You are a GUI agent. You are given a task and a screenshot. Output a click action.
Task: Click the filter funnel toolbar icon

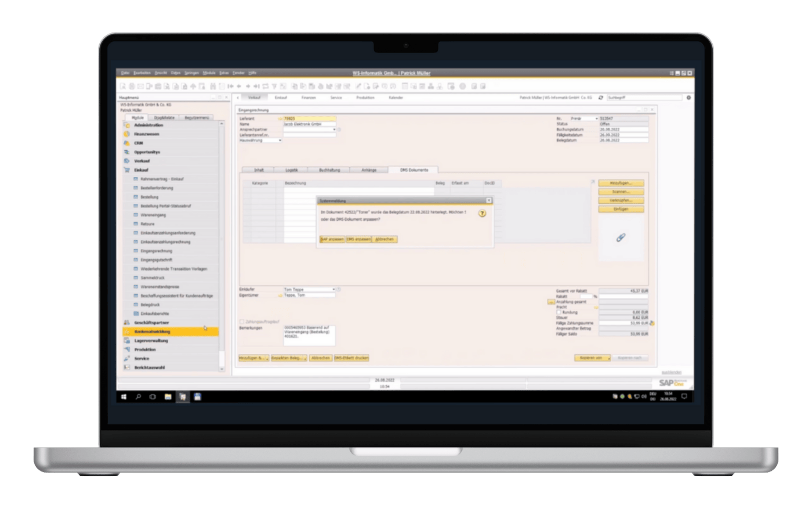tap(274, 86)
